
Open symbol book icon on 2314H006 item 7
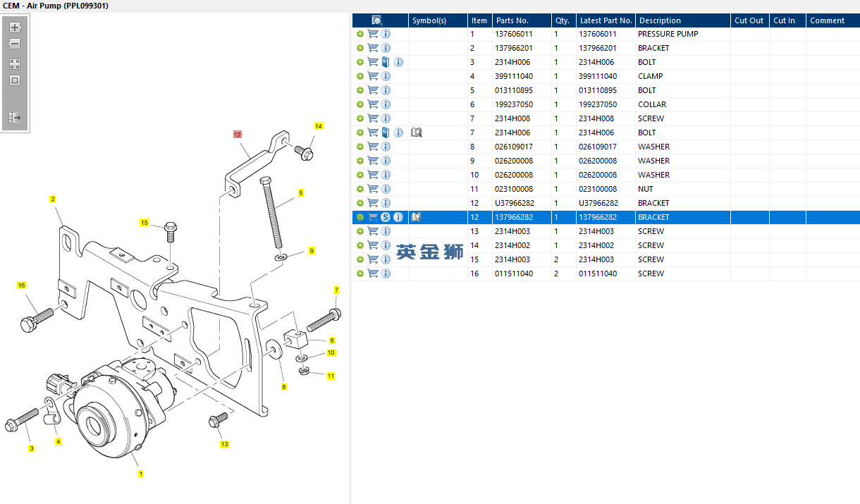(x=416, y=133)
